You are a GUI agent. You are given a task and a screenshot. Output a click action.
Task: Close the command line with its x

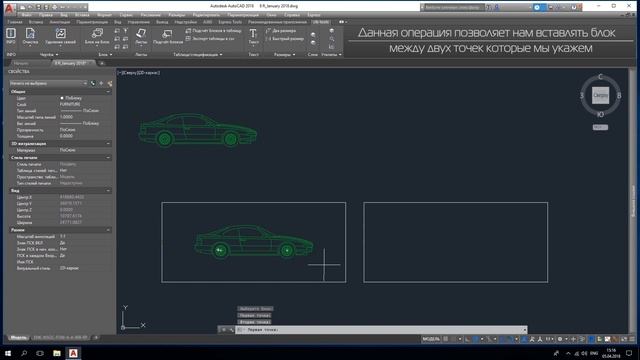tap(223, 330)
